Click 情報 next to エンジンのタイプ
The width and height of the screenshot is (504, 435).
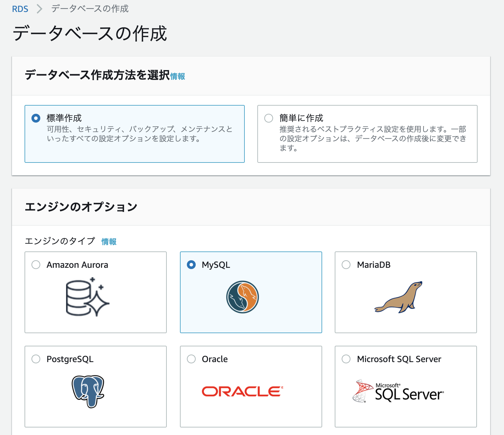109,242
